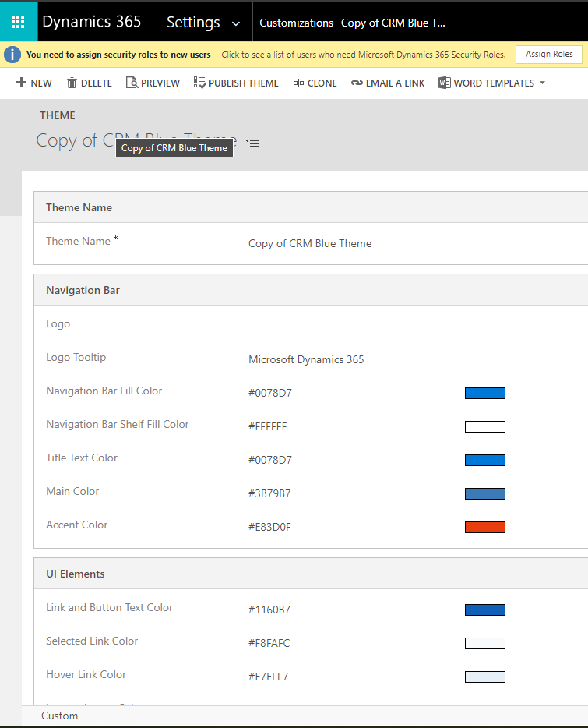588x728 pixels.
Task: Edit Link and Button Text Color #1160B7
Action: click(269, 610)
